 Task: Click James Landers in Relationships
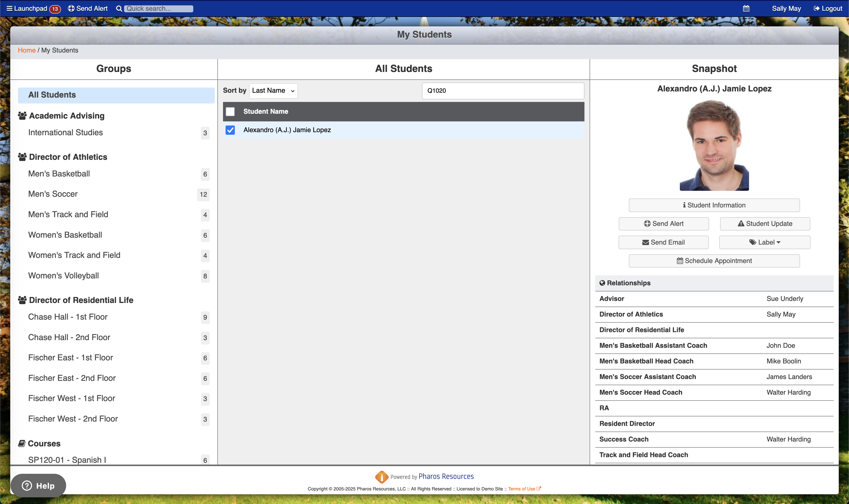789,377
